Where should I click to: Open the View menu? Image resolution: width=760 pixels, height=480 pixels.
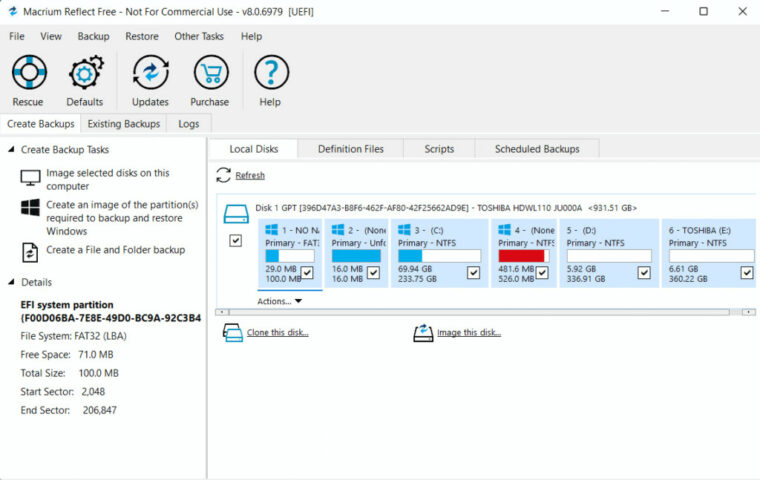coord(51,36)
